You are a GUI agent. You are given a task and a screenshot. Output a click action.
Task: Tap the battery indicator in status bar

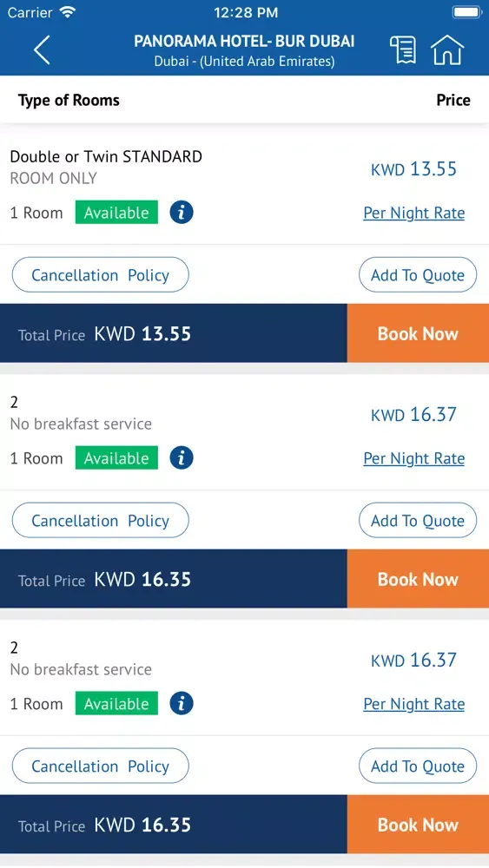point(467,12)
